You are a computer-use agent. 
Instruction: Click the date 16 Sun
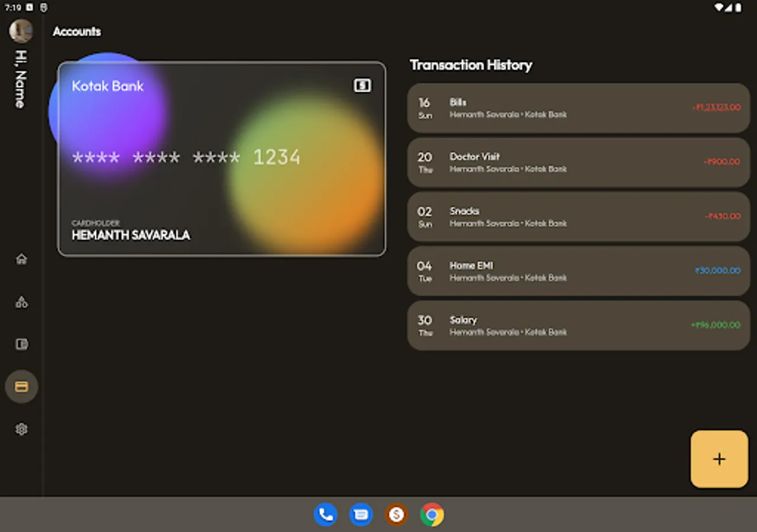[425, 108]
